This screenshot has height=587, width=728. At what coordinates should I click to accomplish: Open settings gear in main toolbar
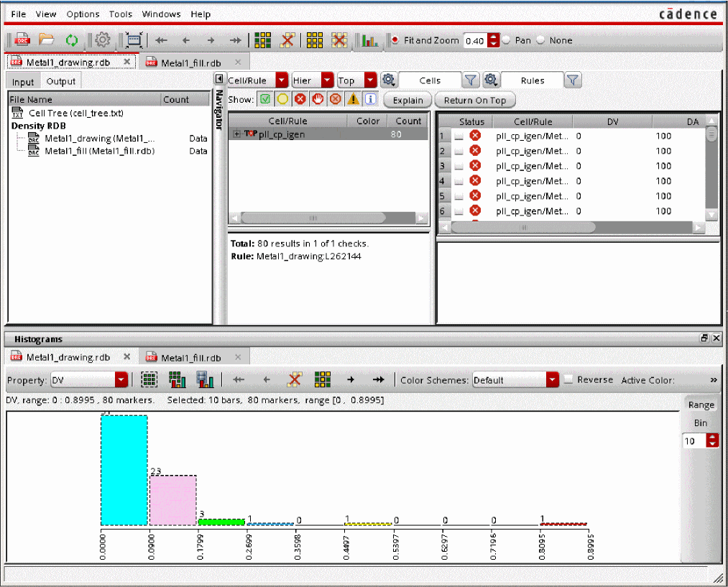(102, 40)
